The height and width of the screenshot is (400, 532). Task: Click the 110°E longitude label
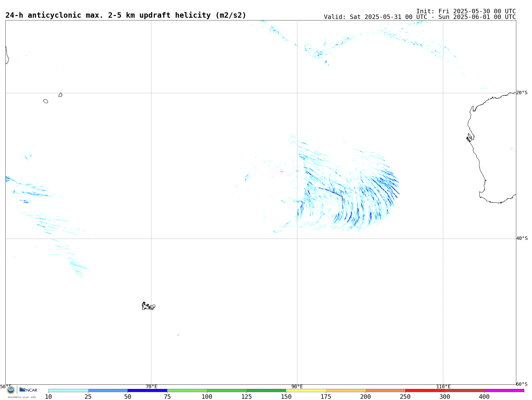[443, 387]
